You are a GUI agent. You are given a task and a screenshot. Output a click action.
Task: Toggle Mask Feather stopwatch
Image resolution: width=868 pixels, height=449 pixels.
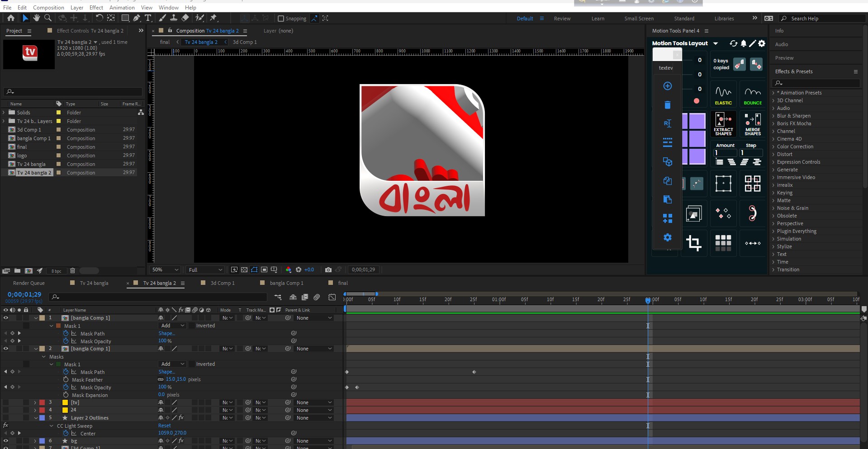(x=66, y=380)
